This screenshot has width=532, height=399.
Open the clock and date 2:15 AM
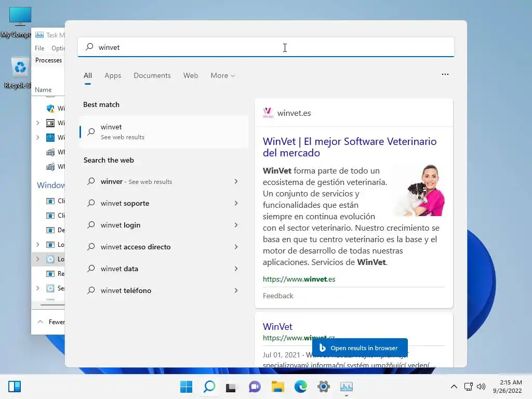coord(507,387)
